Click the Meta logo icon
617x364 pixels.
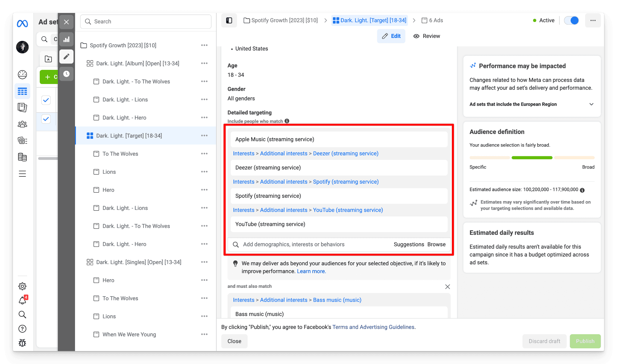pyautogui.click(x=22, y=23)
